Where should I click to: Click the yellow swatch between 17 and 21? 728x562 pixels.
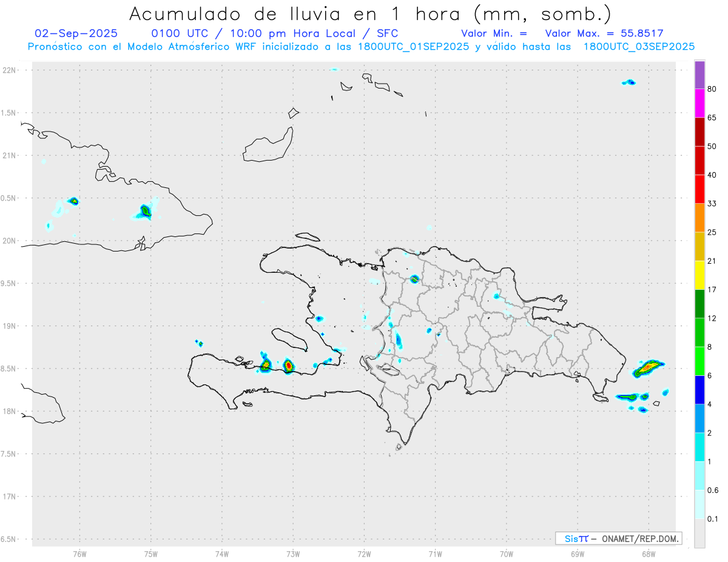point(699,275)
